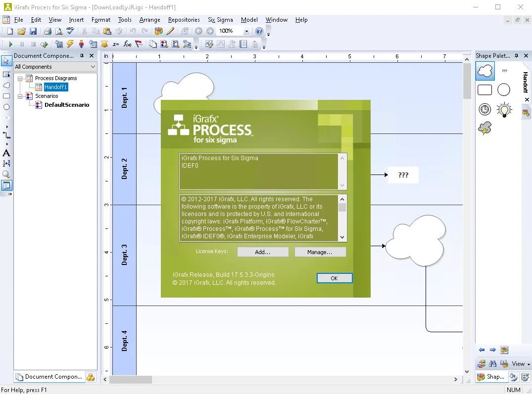
Task: Open the Six Sigma menu
Action: point(220,20)
